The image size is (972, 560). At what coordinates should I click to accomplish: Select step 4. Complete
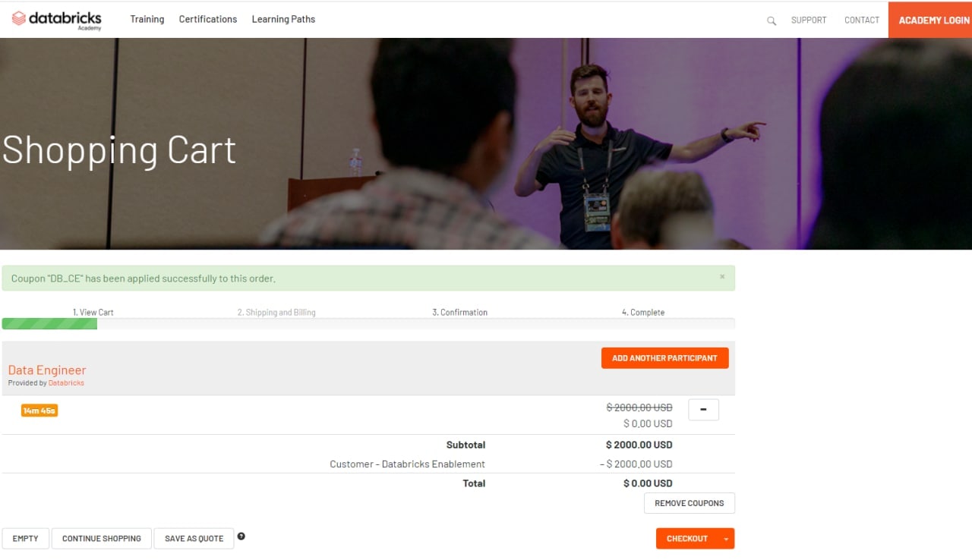click(x=643, y=313)
